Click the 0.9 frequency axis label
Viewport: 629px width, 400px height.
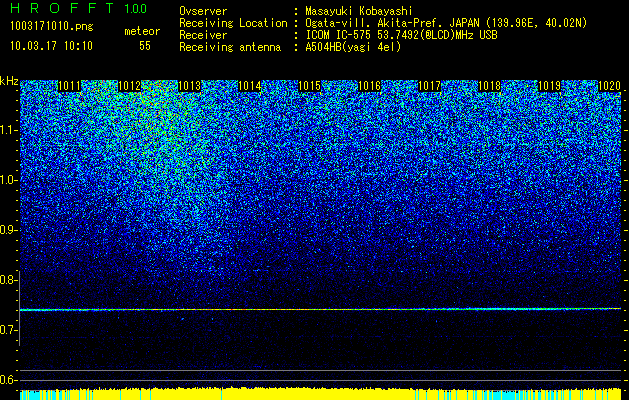pos(7,230)
